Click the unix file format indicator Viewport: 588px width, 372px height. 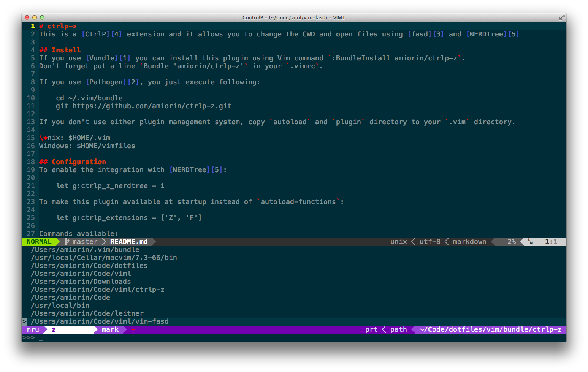398,242
